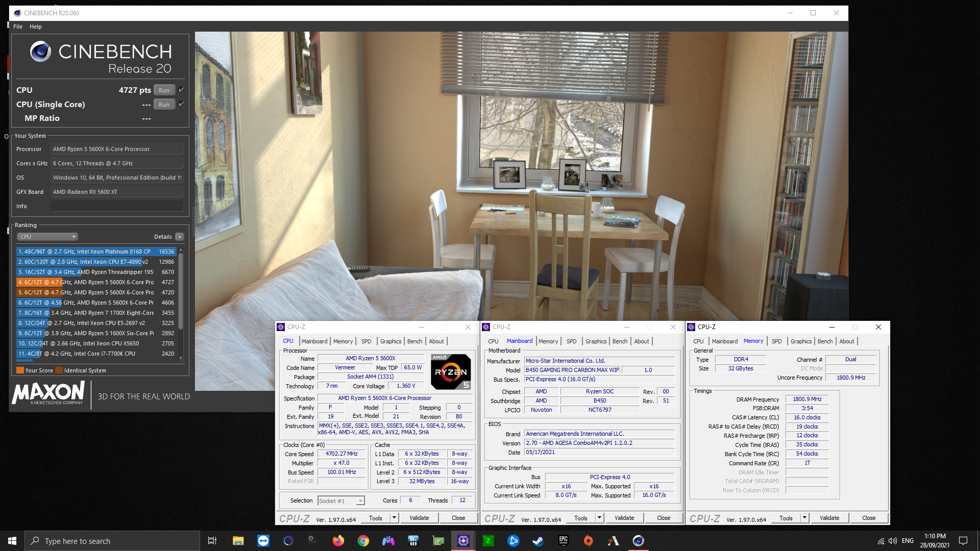Click title icon of CPU-Z Mainboard-tab window
980x551 pixels.
[486, 327]
